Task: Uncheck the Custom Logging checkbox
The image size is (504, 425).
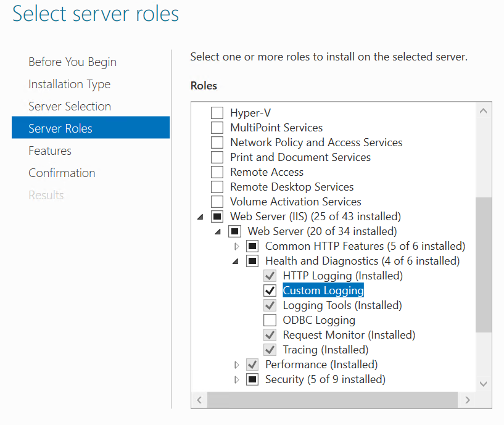Action: (270, 291)
